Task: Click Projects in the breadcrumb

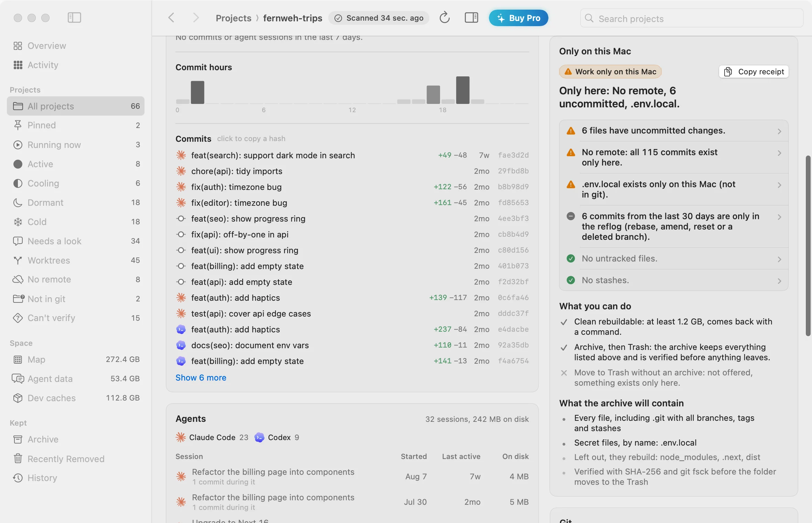Action: coord(234,18)
